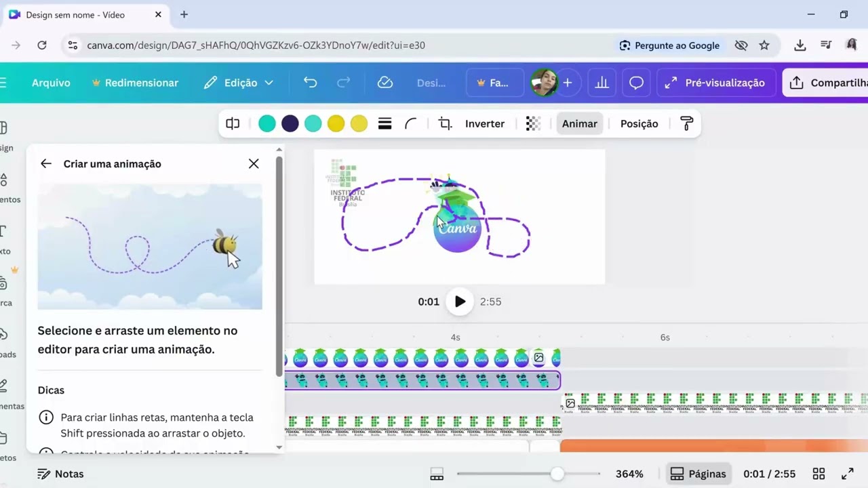Viewport: 868px width, 488px height.
Task: Add collaborator with plus icon
Action: click(x=568, y=83)
